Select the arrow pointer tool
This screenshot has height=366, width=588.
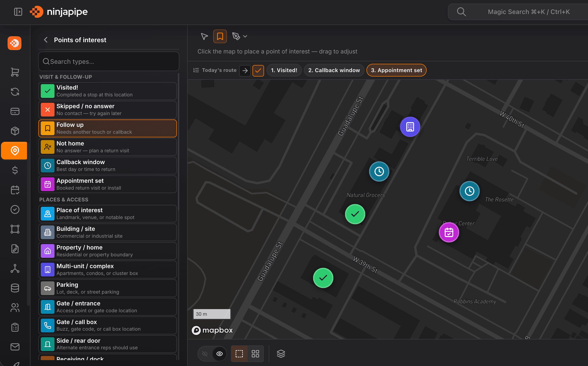204,36
